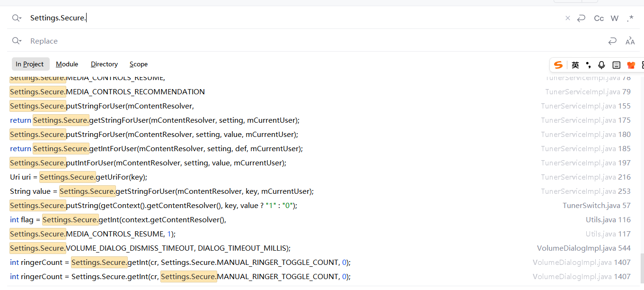This screenshot has height=290, width=644.
Task: Open the replace history dropdown
Action: 17,41
